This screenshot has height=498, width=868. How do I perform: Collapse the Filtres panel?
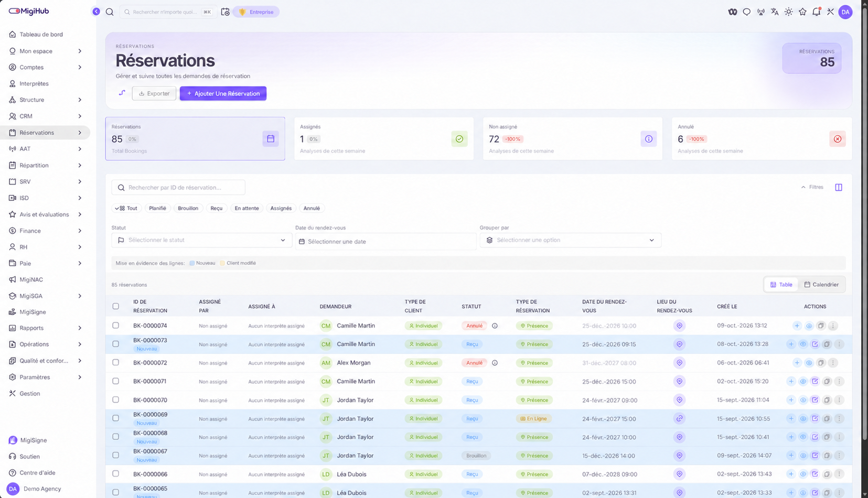[812, 187]
